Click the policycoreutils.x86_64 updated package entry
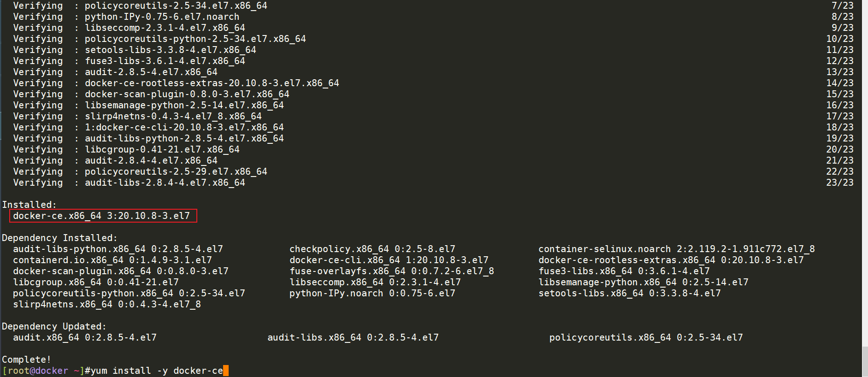868x377 pixels. [646, 337]
